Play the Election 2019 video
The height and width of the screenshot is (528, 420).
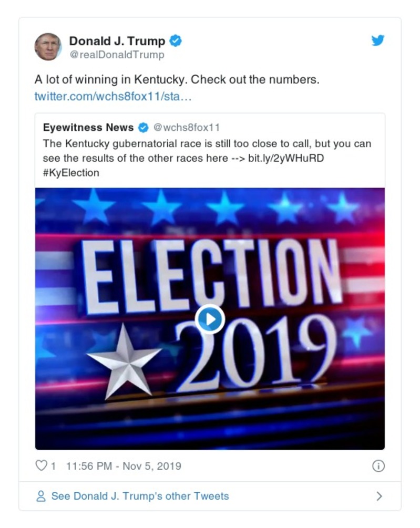[x=210, y=318]
